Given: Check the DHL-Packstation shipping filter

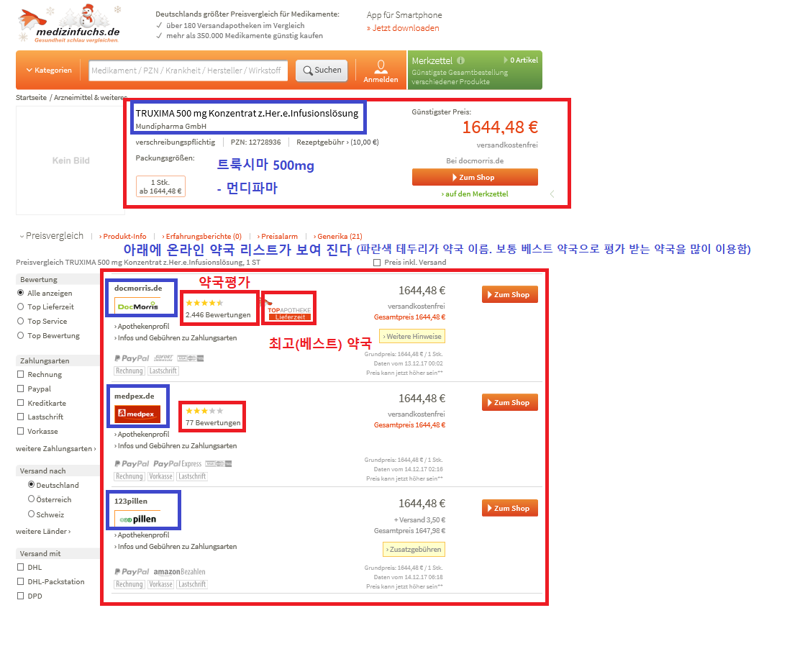Looking at the screenshot, I should coord(21,581).
